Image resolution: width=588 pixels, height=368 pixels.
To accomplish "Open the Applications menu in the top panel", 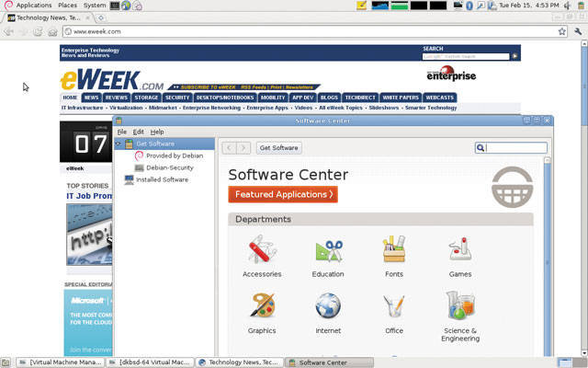I will (x=34, y=6).
